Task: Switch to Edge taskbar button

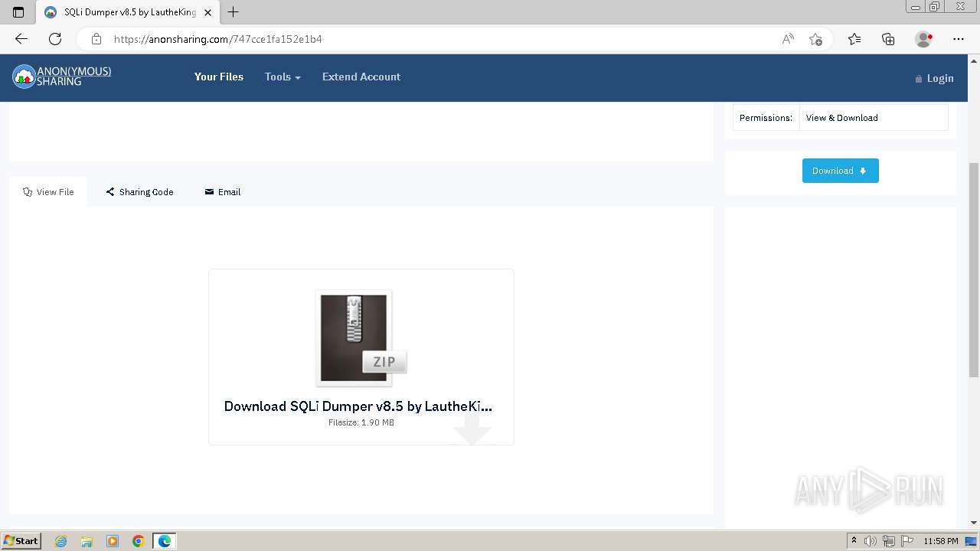Action: [165, 541]
